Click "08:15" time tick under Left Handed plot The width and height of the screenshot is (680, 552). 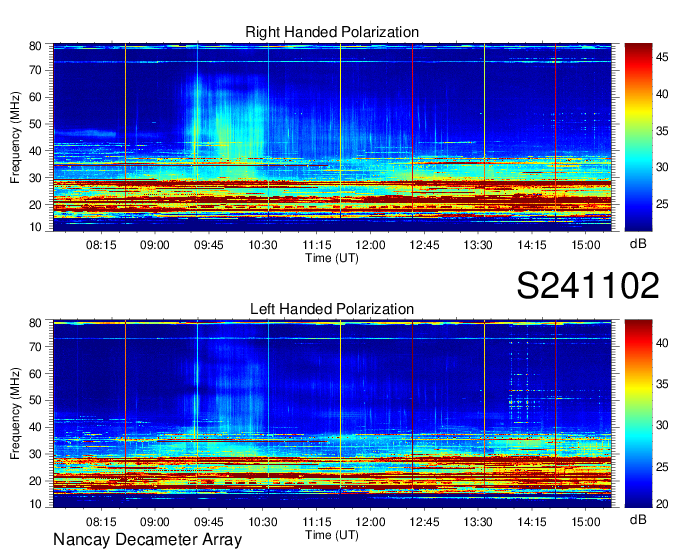tap(101, 522)
